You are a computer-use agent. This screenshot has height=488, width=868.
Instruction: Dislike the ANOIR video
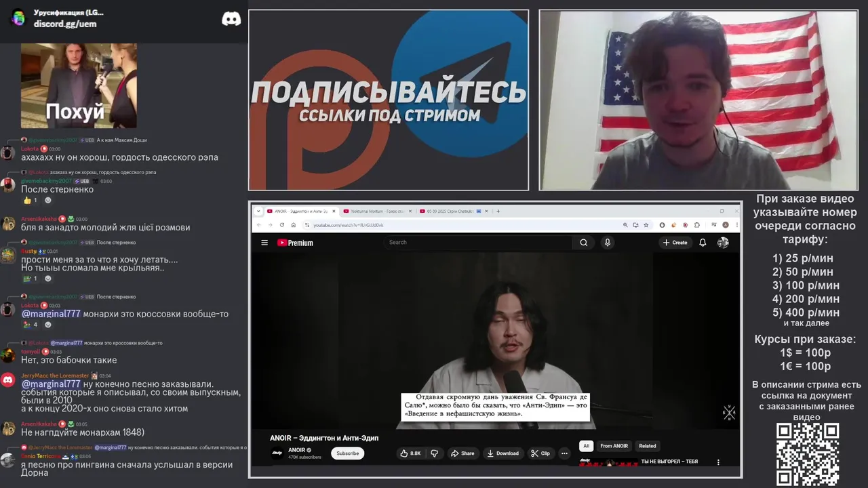pyautogui.click(x=434, y=453)
